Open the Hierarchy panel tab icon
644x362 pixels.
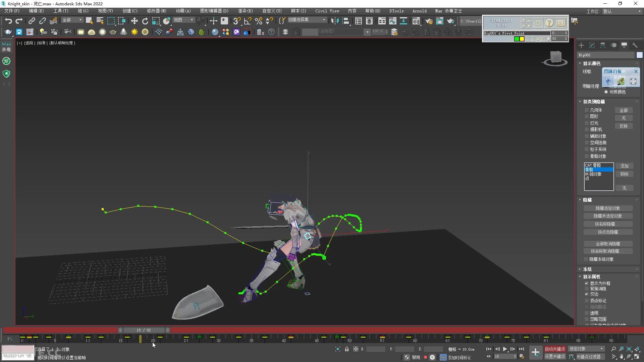click(x=603, y=45)
